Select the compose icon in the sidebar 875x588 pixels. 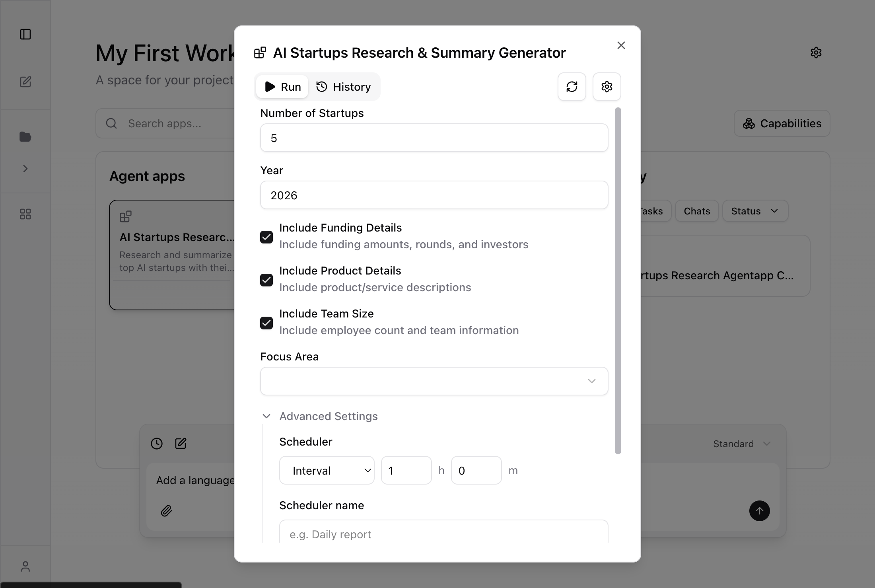click(25, 82)
